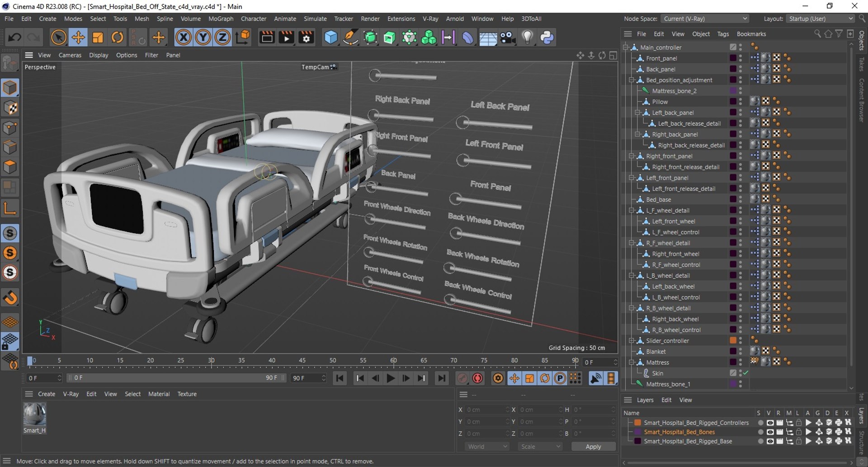Click the frame range slider bar
The height and width of the screenshot is (467, 868).
tap(177, 378)
